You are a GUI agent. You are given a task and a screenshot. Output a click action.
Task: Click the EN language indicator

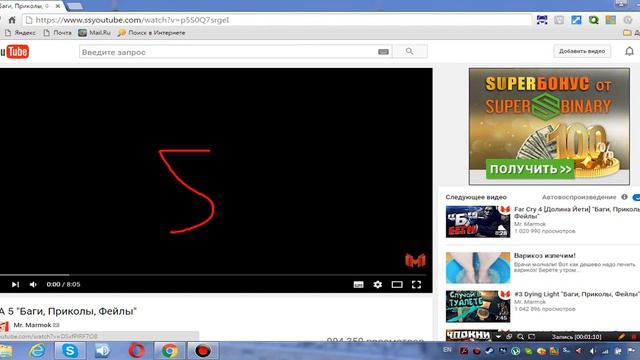click(447, 350)
